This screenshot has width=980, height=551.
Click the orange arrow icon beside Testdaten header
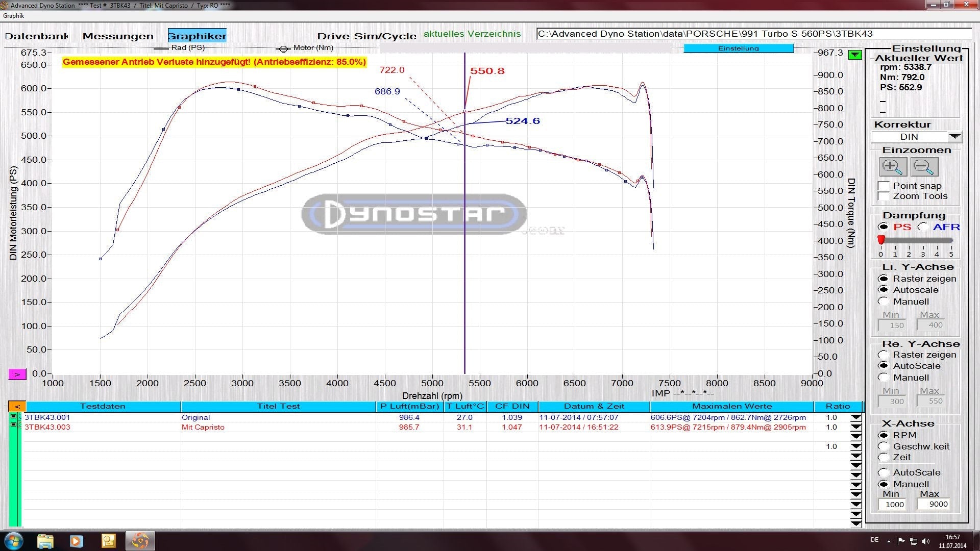coord(17,407)
